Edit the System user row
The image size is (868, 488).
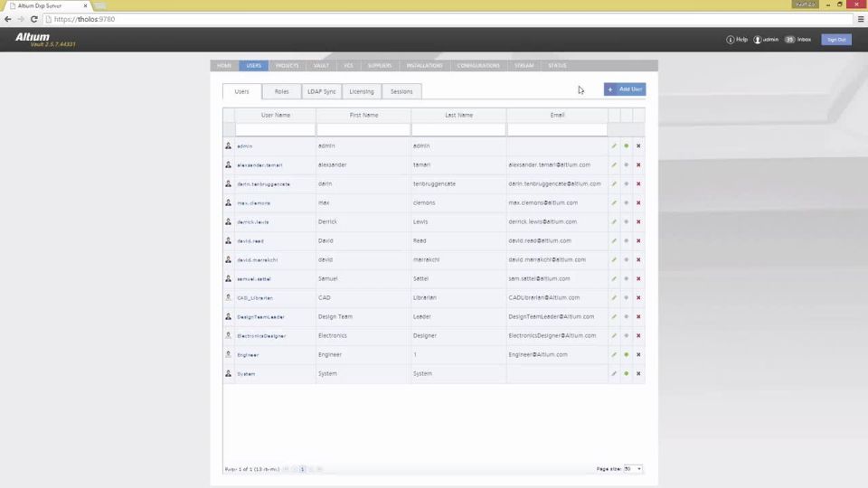pos(614,373)
